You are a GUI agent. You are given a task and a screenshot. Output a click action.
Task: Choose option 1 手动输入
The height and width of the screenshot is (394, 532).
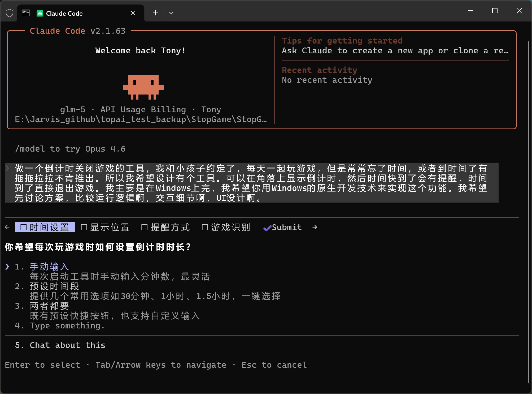[49, 267]
